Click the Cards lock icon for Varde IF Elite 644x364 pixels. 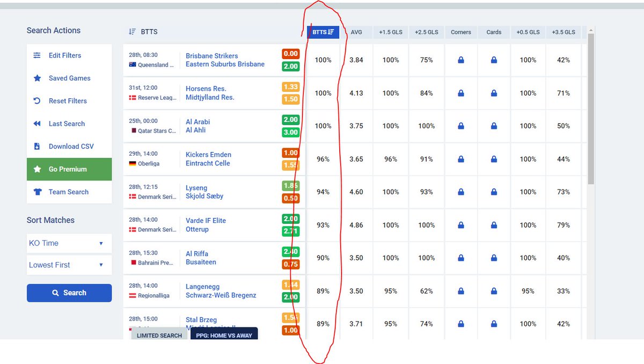tap(494, 225)
